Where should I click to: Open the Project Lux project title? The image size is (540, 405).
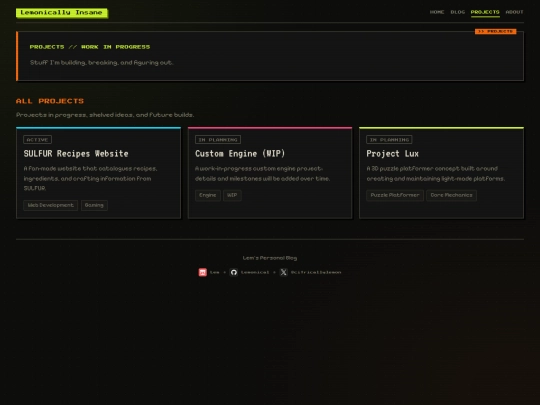[392, 154]
